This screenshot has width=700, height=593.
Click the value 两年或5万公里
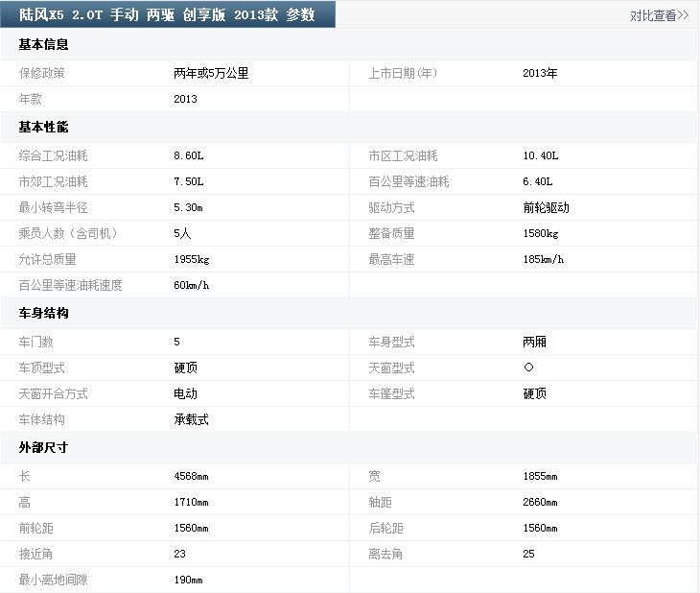(x=211, y=73)
